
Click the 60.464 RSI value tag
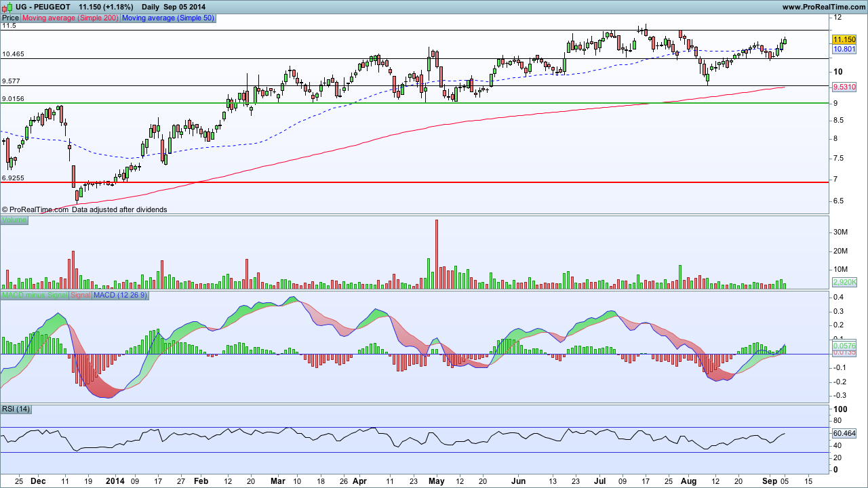coord(844,433)
